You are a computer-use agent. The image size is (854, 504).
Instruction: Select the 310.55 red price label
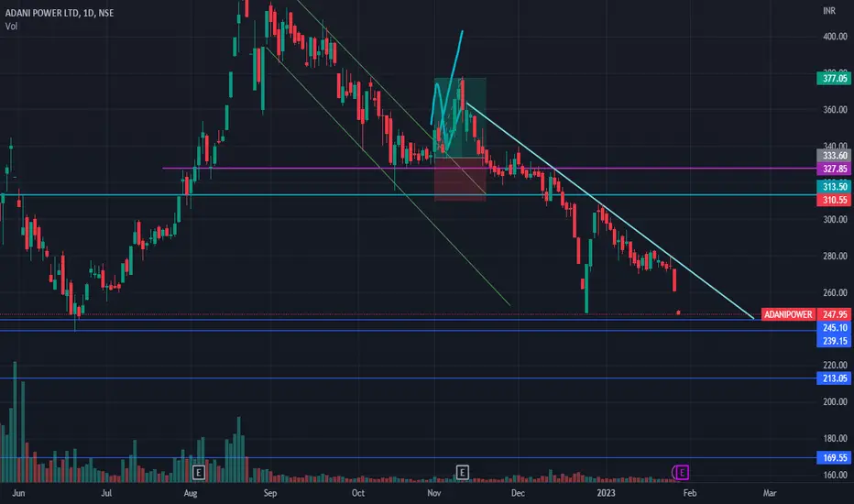[x=834, y=200]
